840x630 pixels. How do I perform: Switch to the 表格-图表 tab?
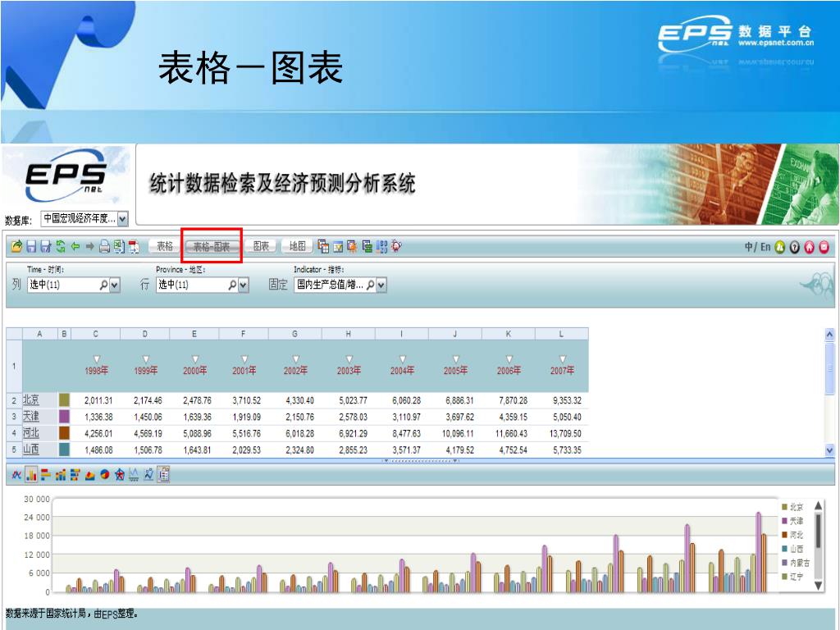(211, 246)
